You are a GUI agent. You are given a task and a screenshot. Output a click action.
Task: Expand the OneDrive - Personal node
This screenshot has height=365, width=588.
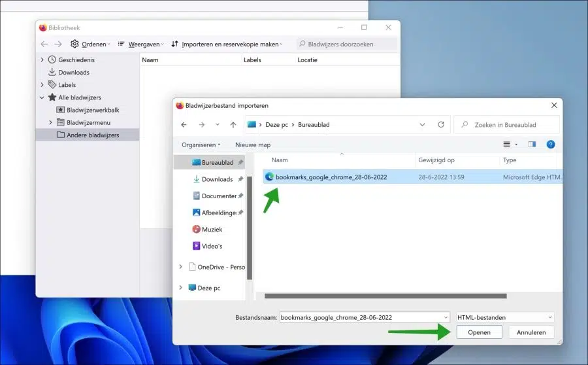click(x=181, y=267)
